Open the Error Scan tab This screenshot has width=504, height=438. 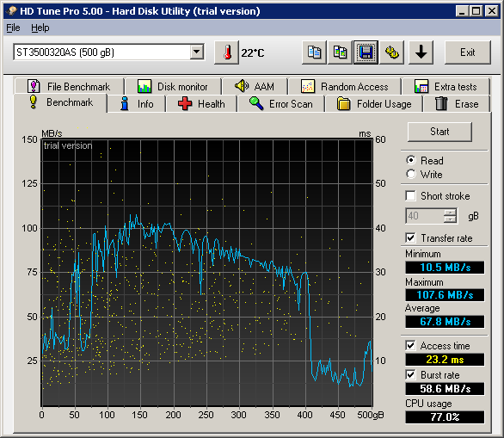[281, 104]
